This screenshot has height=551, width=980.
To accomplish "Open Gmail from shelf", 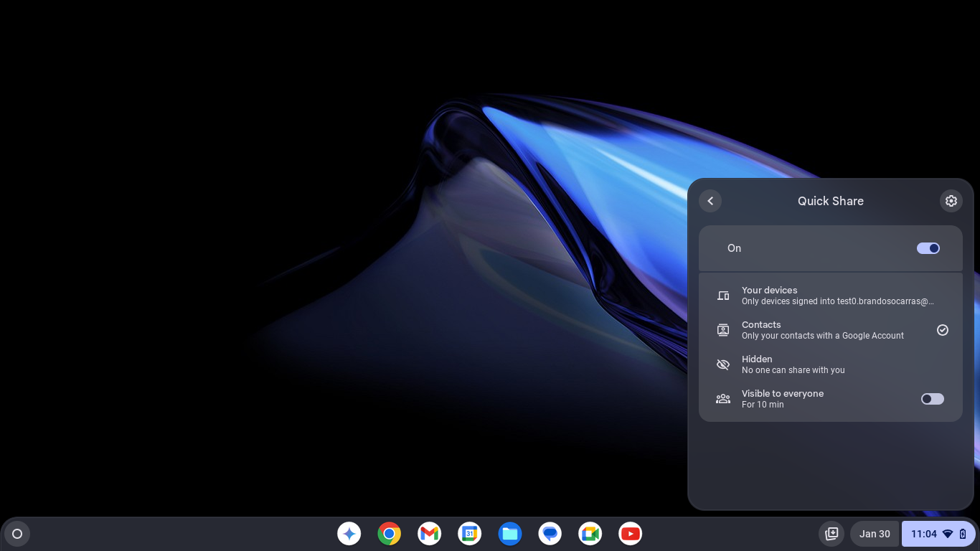I will 430,533.
